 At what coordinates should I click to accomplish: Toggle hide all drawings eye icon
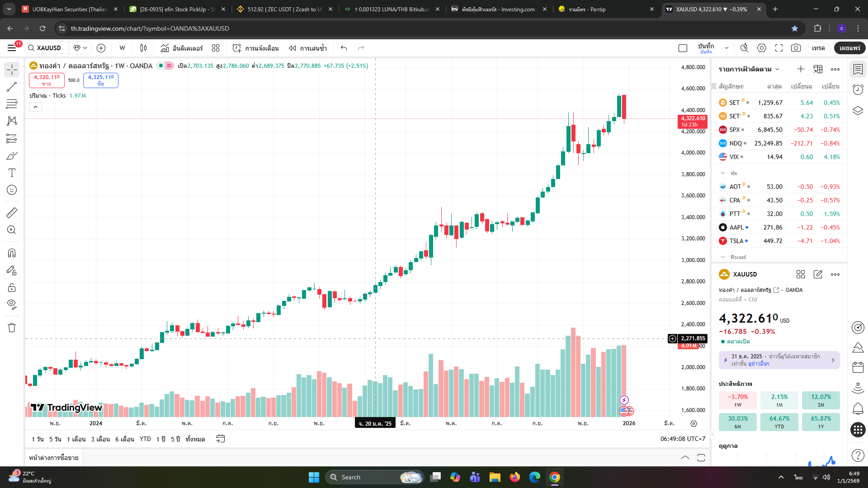[x=12, y=304]
